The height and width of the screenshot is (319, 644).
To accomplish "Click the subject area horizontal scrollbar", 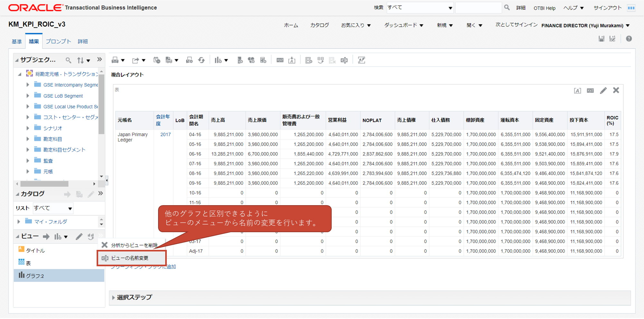I will click(x=44, y=184).
